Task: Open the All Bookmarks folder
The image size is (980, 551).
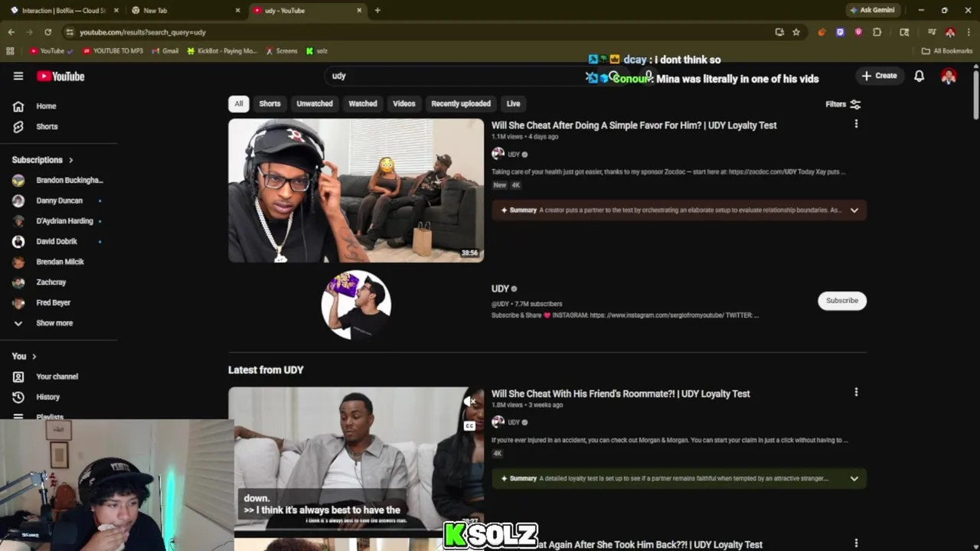Action: click(947, 51)
